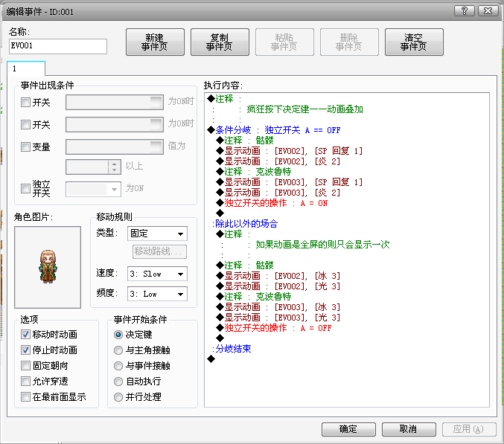Click the character sprite image box
Viewport: 504px width, 444px height.
coord(48,268)
